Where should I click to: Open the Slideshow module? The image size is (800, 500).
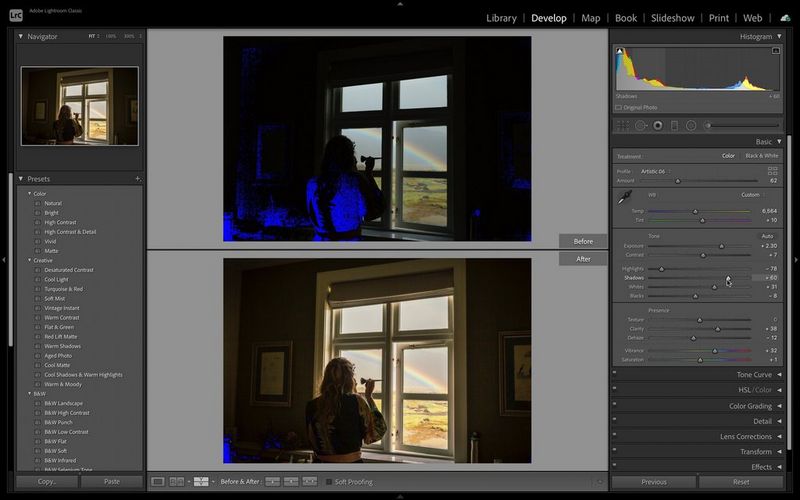click(672, 18)
